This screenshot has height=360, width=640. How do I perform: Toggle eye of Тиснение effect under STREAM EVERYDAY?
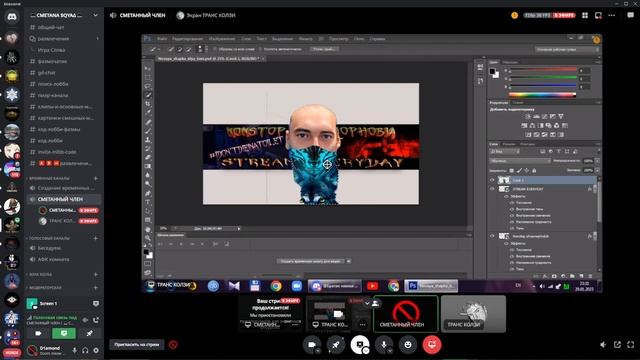tap(512, 202)
